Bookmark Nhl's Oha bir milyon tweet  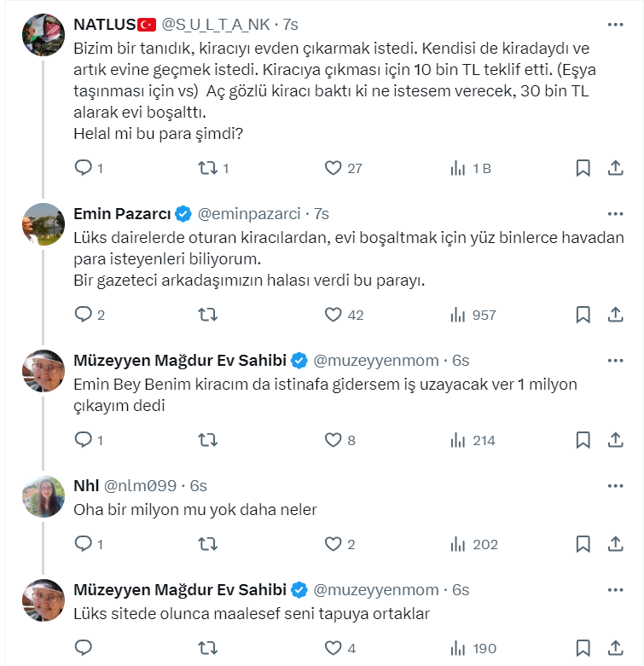[x=583, y=544]
